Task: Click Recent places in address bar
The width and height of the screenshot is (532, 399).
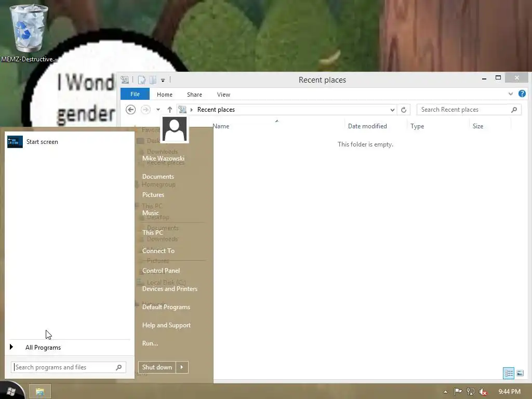Action: point(216,110)
